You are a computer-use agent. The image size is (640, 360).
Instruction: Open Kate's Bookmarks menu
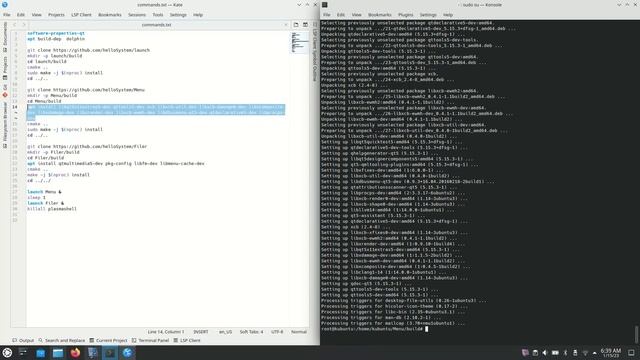(110, 15)
